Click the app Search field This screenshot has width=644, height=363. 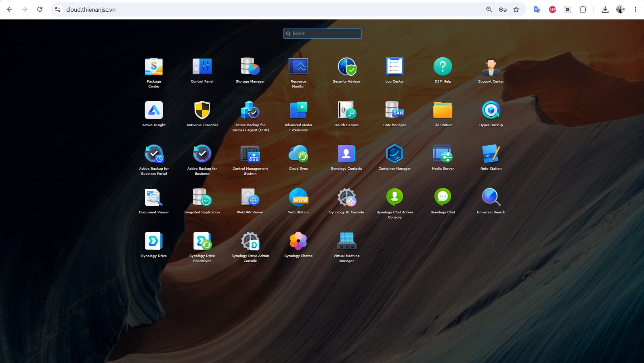[x=322, y=33]
